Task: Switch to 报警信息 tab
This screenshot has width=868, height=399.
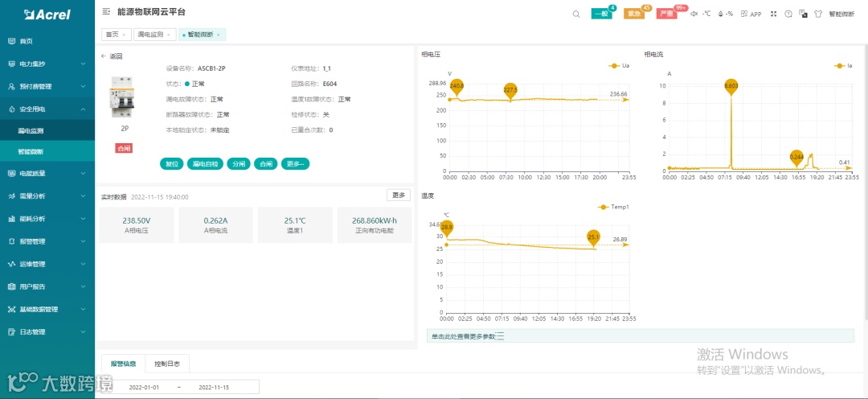Action: [124, 364]
